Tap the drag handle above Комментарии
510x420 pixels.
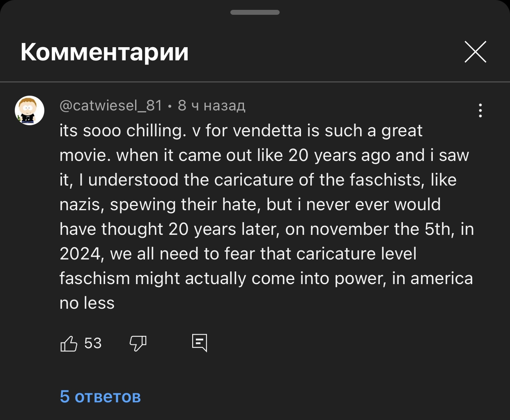[255, 12]
